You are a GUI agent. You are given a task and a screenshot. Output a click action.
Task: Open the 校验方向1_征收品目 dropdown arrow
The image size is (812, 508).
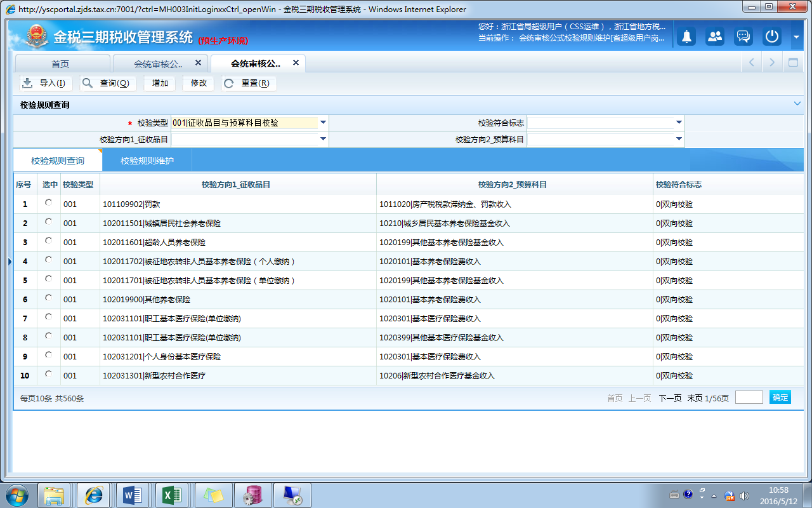coord(323,139)
